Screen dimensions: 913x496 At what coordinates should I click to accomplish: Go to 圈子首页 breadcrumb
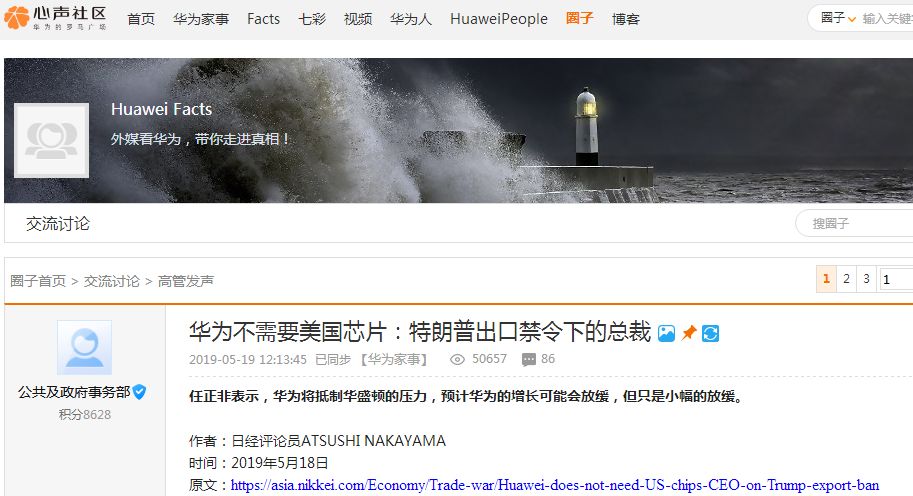(x=38, y=281)
